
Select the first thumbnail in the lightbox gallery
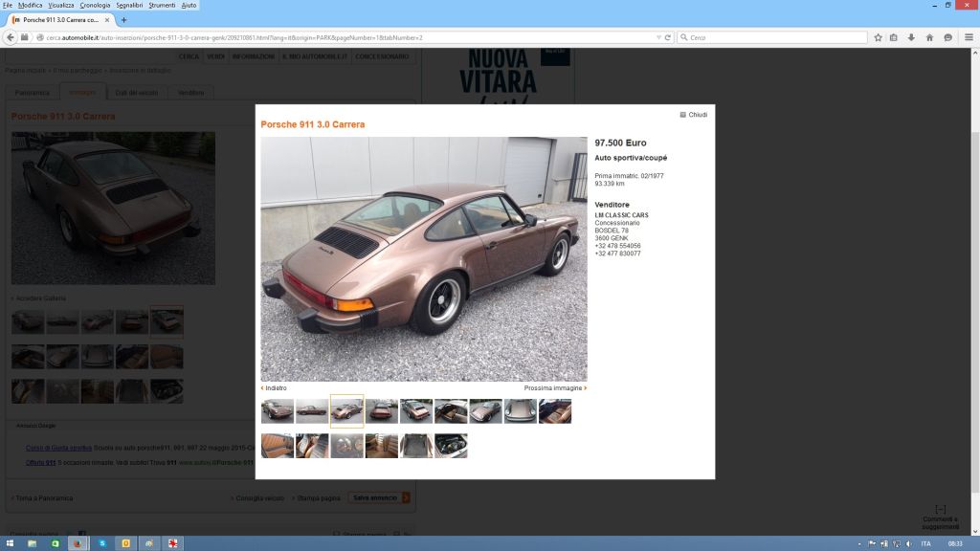click(278, 411)
